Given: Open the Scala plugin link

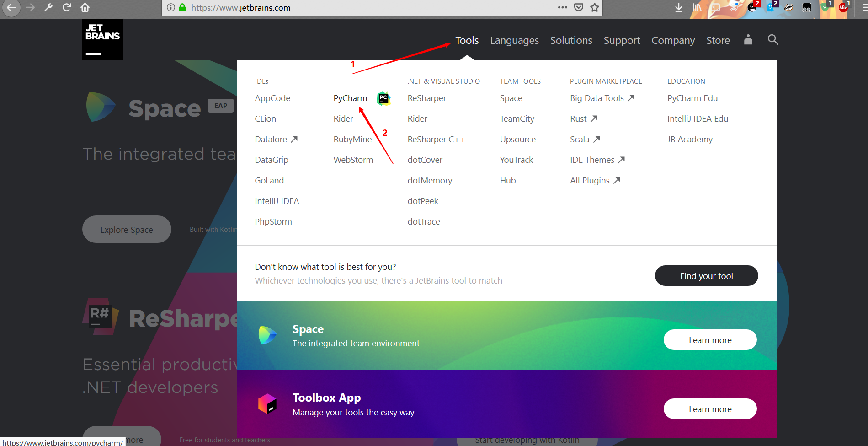Looking at the screenshot, I should point(585,139).
